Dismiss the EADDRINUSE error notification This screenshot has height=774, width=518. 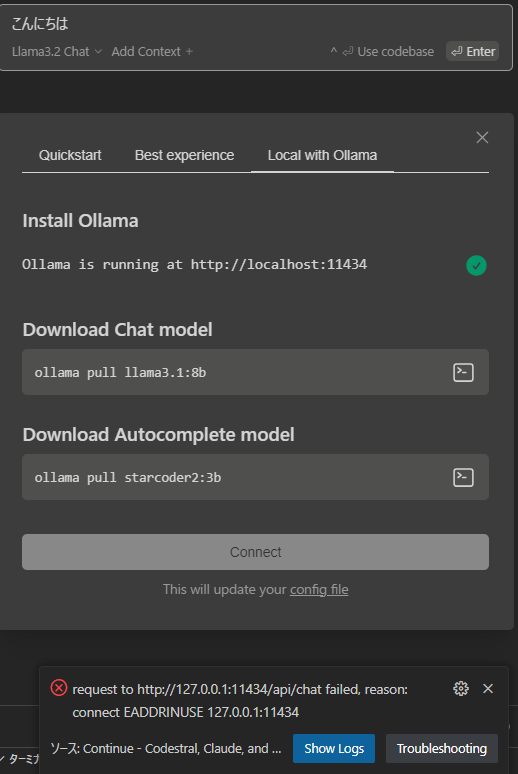coord(488,689)
